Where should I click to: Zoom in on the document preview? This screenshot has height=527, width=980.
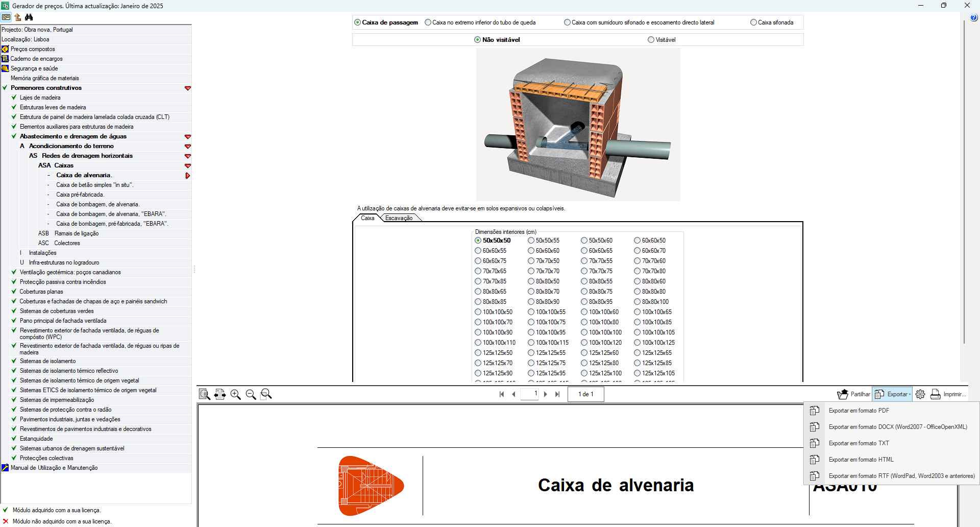[235, 394]
